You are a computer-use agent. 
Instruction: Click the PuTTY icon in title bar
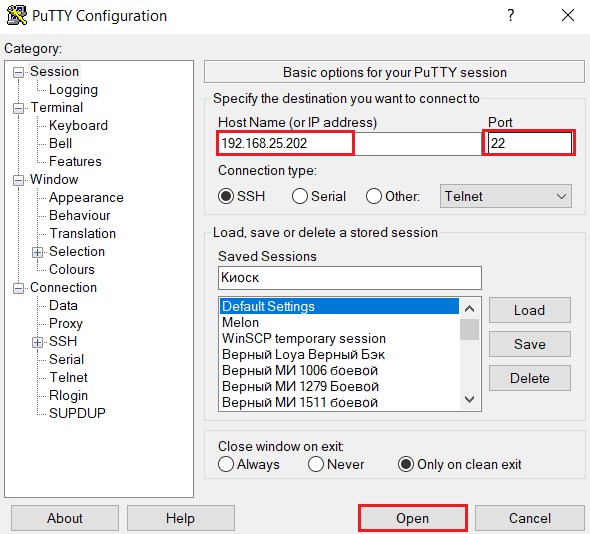point(17,15)
